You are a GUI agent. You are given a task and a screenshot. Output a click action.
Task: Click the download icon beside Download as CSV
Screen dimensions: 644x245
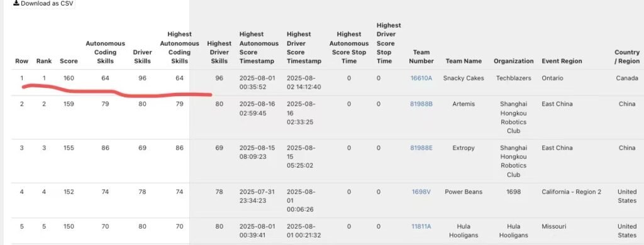(16, 3)
